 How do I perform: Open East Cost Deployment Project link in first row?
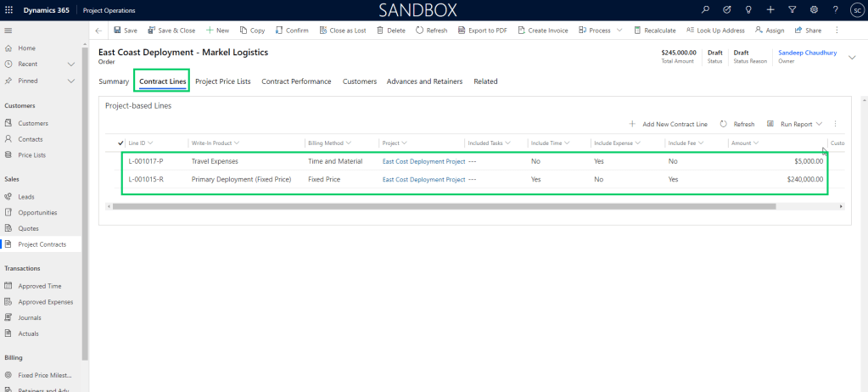423,160
